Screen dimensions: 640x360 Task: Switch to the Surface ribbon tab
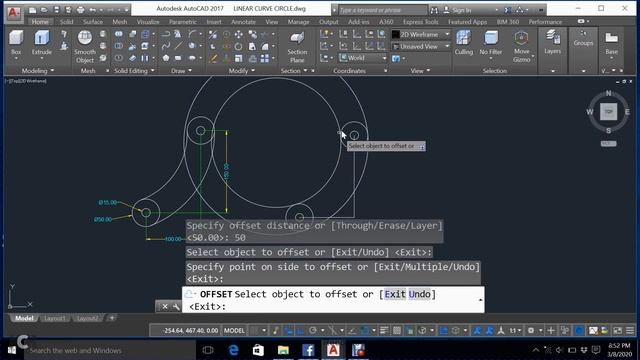pos(93,22)
